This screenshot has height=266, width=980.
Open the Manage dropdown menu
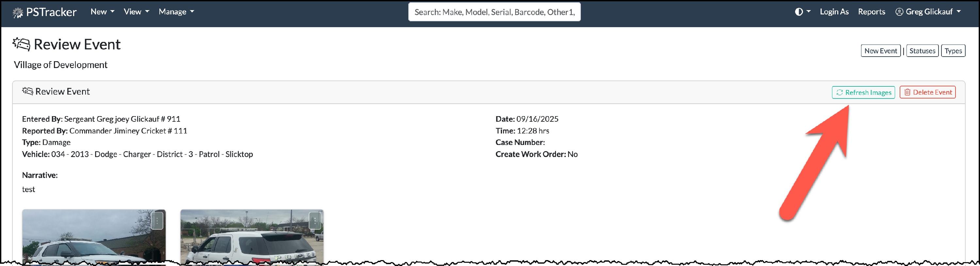(176, 12)
